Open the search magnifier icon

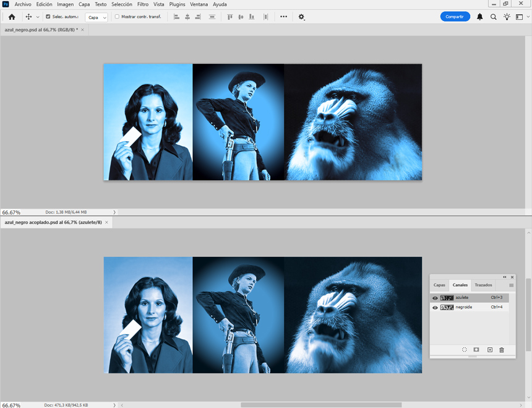pos(494,17)
